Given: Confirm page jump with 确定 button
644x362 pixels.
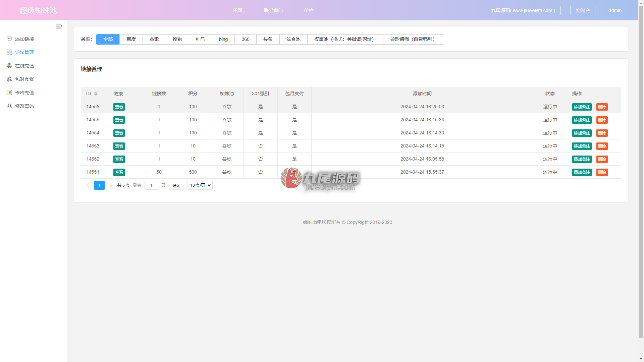Looking at the screenshot, I should [176, 185].
